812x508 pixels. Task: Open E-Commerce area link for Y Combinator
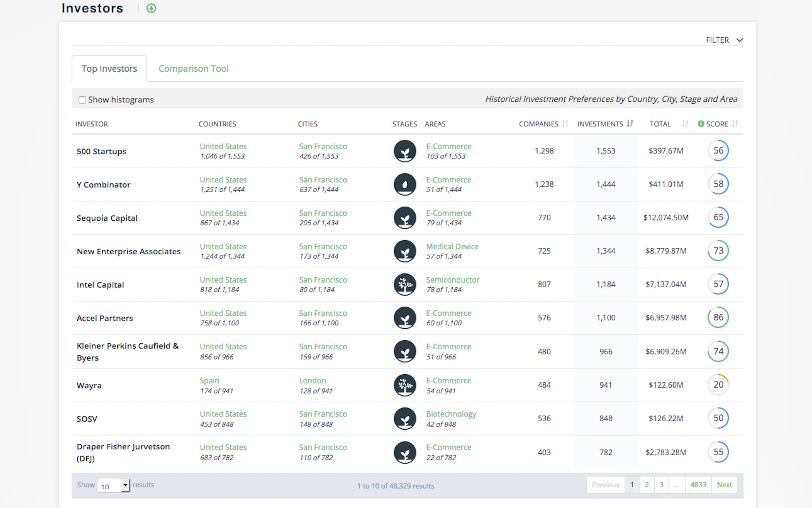(449, 180)
